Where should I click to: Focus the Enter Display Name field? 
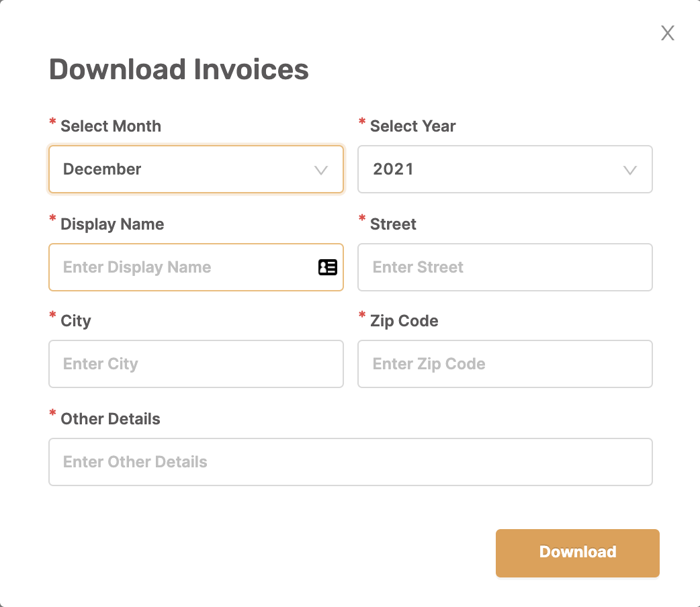point(196,267)
